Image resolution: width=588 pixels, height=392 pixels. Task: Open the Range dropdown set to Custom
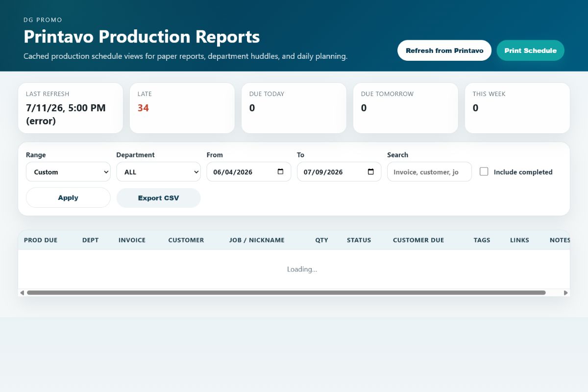point(68,172)
